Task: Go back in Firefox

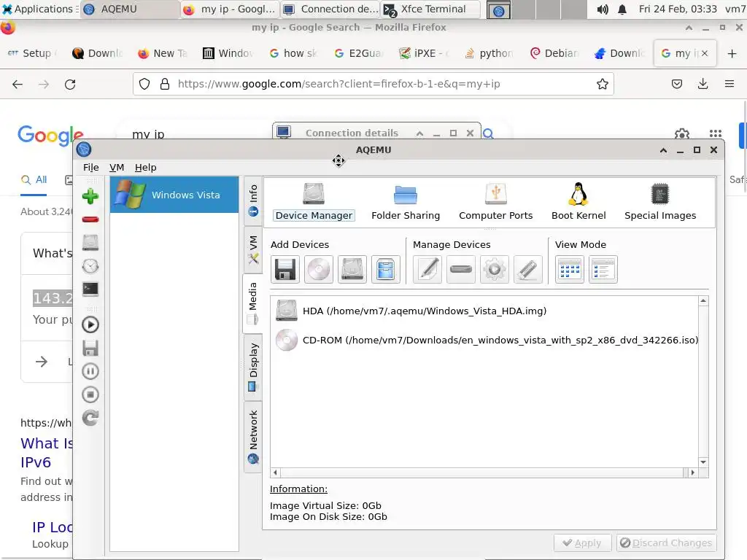Action: click(x=18, y=85)
